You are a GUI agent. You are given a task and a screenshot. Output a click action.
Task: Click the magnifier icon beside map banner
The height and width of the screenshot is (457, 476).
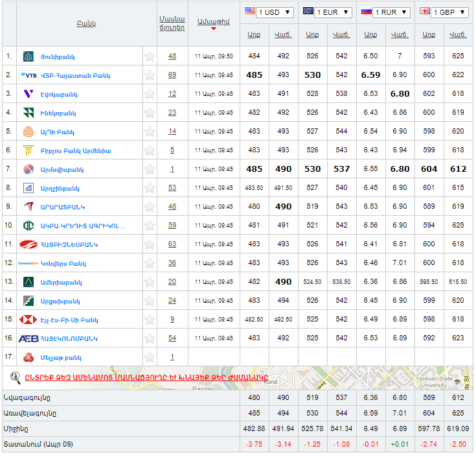16,377
